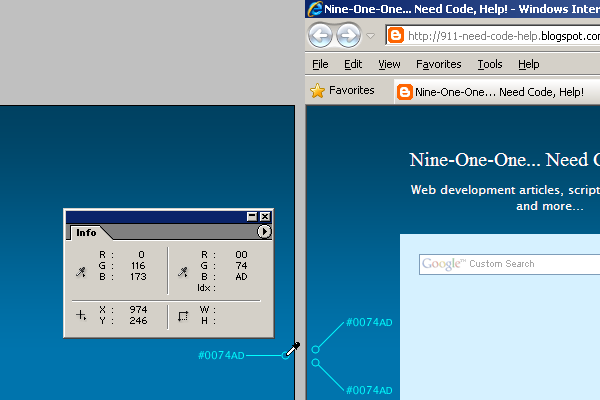The width and height of the screenshot is (600, 400).
Task: Click the crosshair coordinates icon in Info panel
Action: pos(81,315)
